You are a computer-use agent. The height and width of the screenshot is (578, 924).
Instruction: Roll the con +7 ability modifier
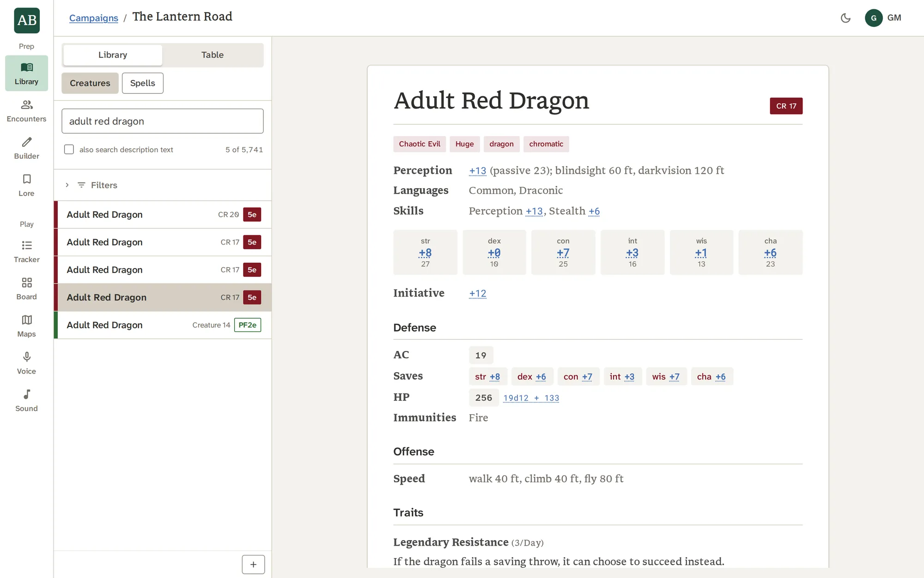pyautogui.click(x=563, y=253)
